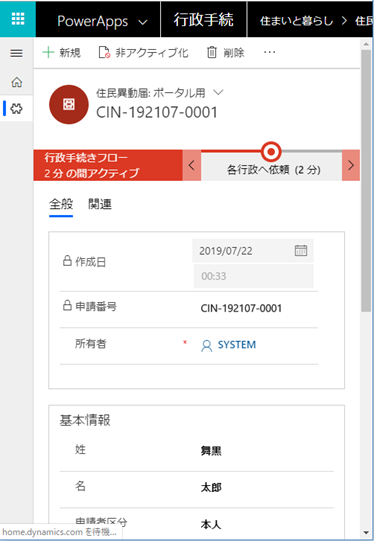This screenshot has height=541, width=374.
Task: Click the 各行政へ依頼 stage marker circle
Action: tap(271, 151)
